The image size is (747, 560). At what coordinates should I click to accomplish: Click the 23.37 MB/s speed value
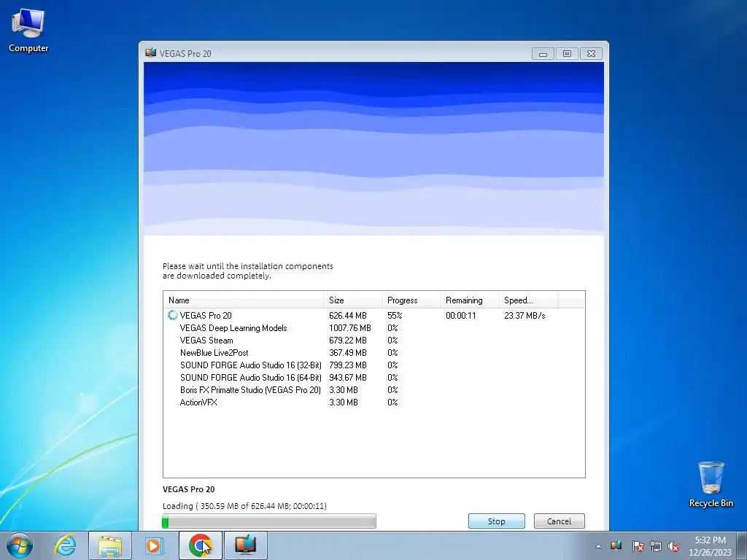tap(525, 315)
